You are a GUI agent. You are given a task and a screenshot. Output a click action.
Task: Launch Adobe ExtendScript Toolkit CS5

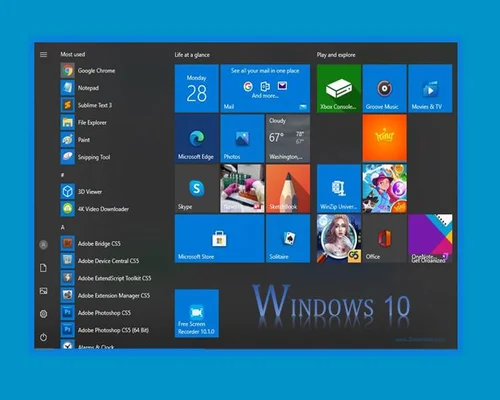click(x=106, y=278)
